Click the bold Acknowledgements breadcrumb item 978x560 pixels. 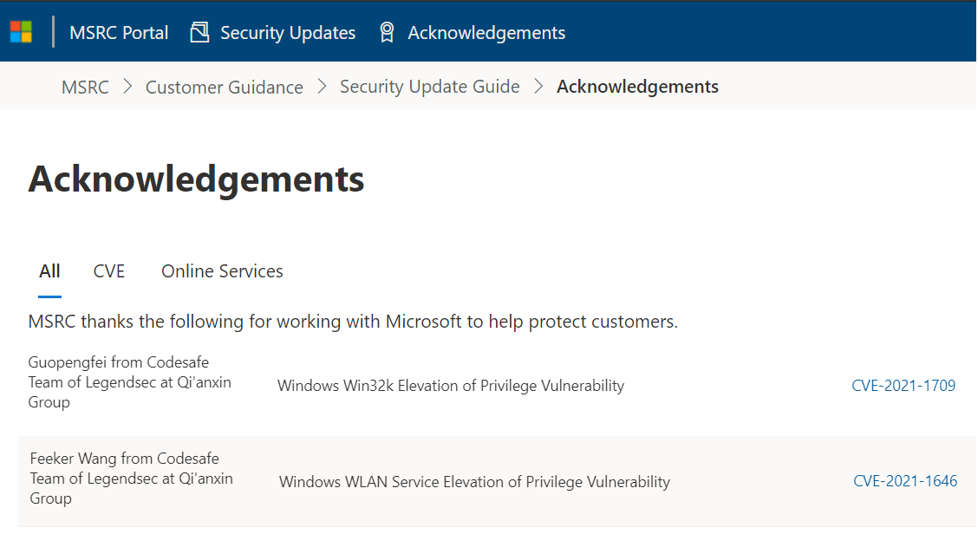coord(637,87)
